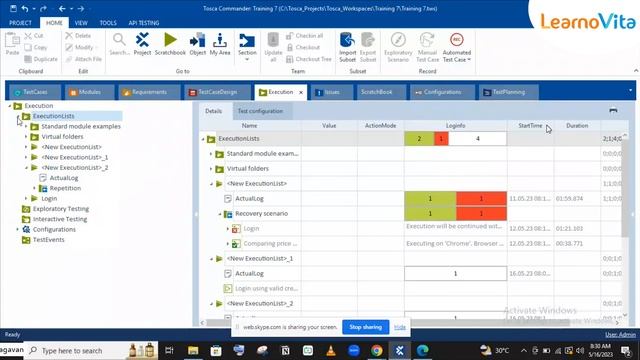Switch to the TestCases workspace tab
The image size is (640, 360).
click(34, 92)
